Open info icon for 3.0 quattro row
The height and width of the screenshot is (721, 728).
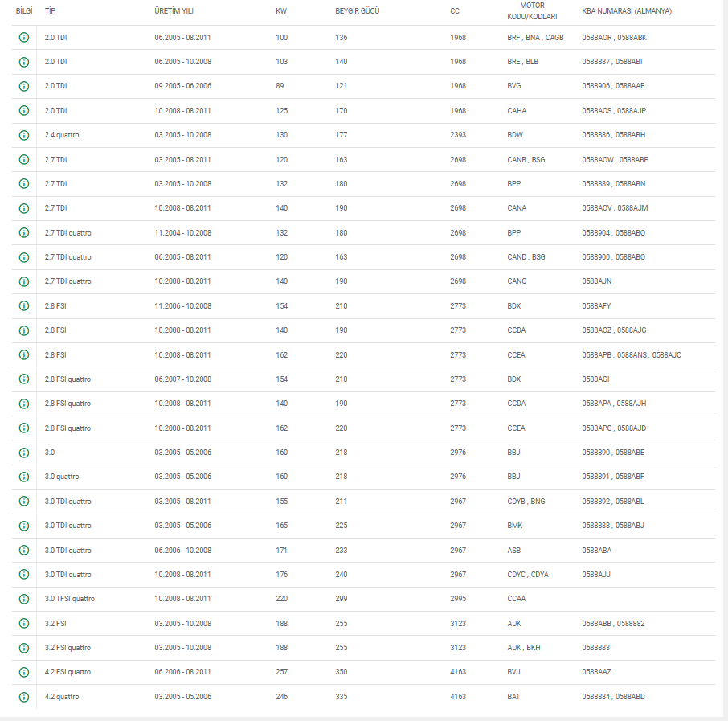[x=23, y=477]
